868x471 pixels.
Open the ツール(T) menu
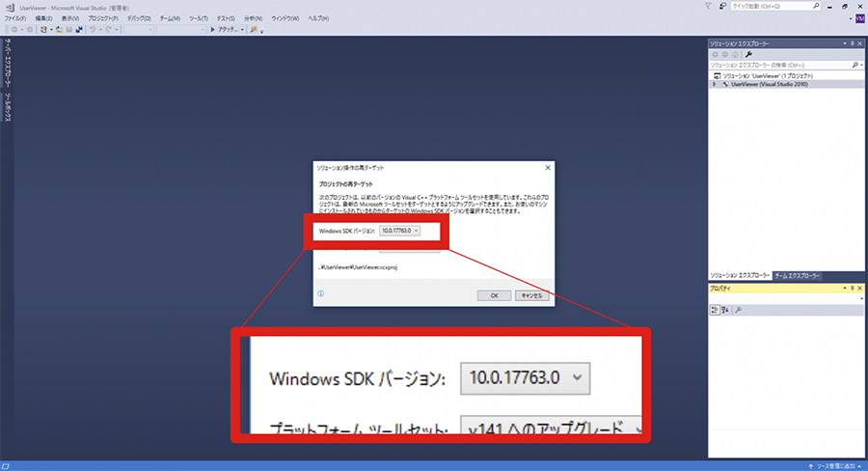[x=198, y=18]
